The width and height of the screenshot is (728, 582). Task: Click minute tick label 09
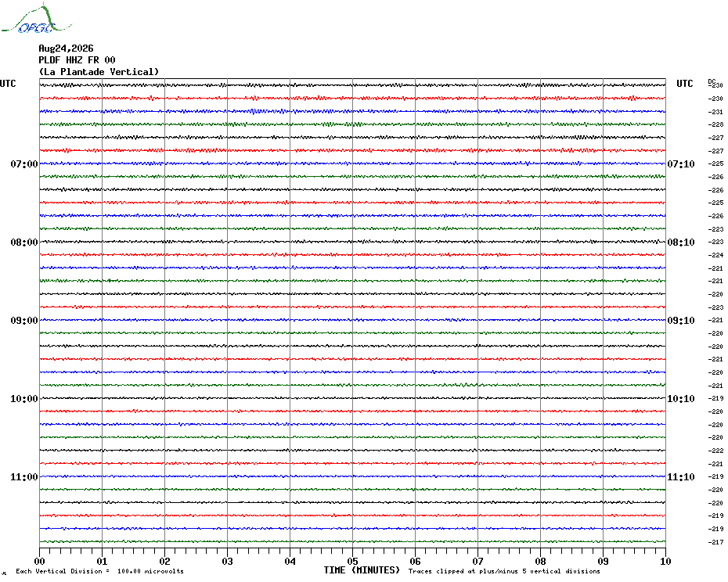pyautogui.click(x=603, y=561)
